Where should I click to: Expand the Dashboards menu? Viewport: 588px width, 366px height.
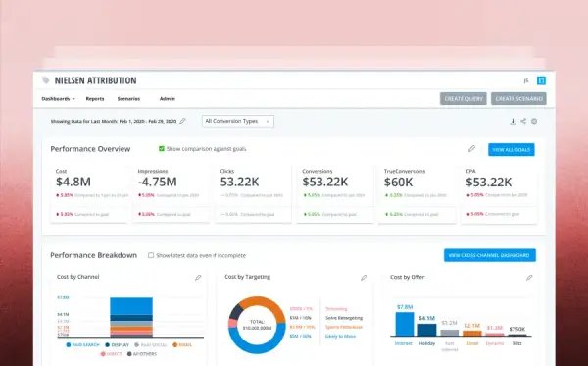click(58, 99)
